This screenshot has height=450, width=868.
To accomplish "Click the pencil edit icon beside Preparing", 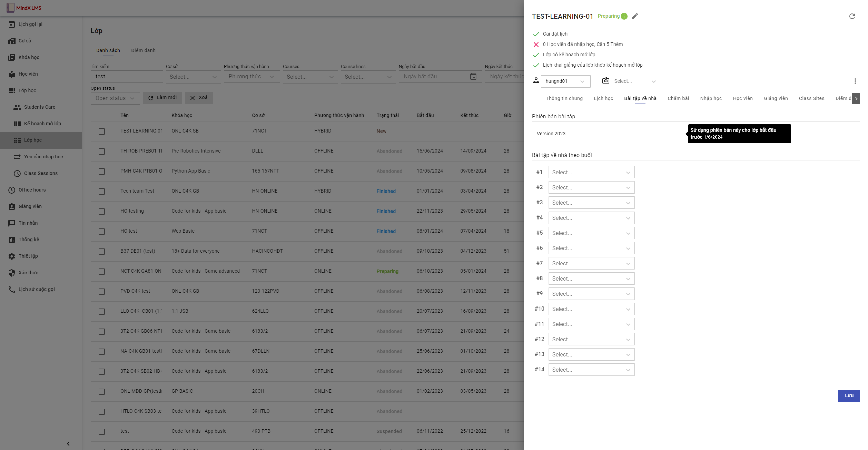I will [635, 16].
